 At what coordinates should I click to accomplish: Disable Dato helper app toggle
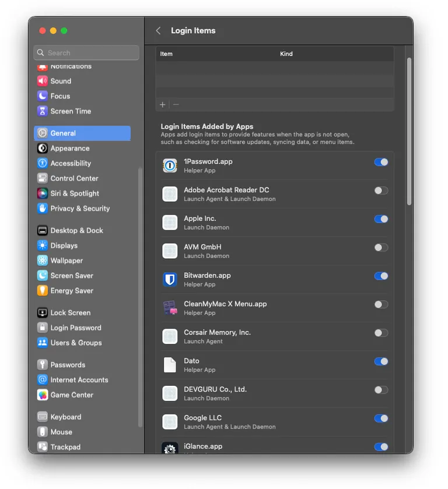(381, 361)
